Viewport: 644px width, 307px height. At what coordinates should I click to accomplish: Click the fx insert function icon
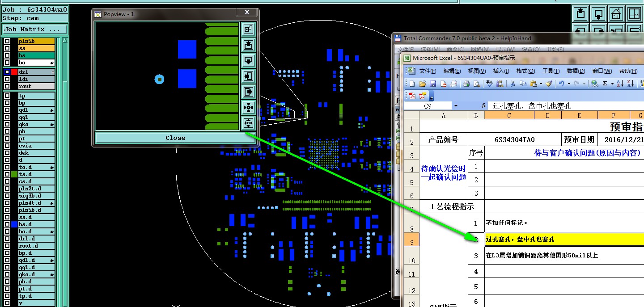[484, 106]
